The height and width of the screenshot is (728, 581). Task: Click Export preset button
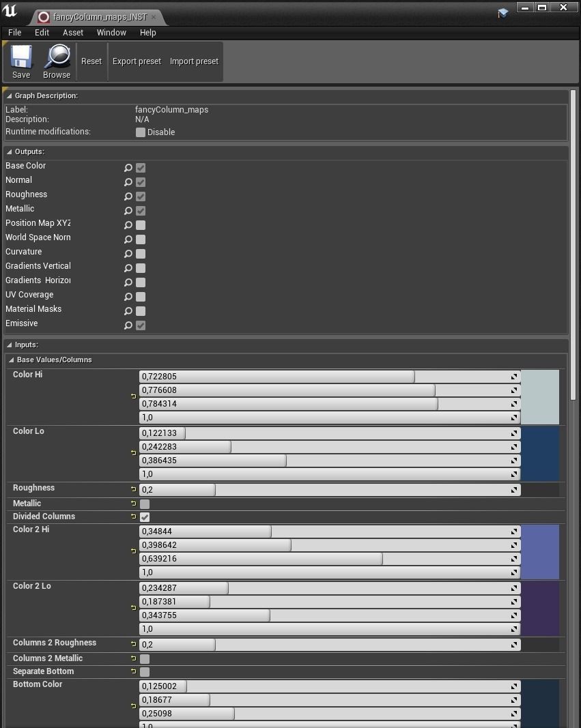pyautogui.click(x=137, y=61)
